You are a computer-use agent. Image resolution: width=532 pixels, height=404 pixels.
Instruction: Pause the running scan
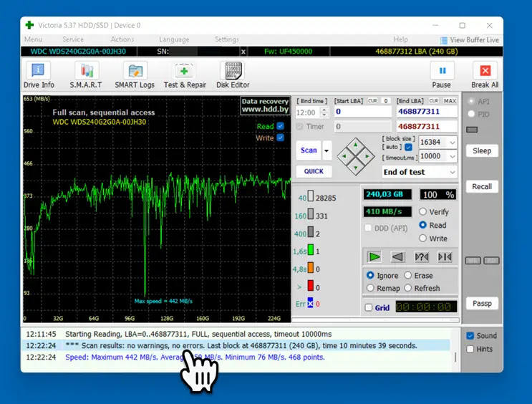coord(442,75)
